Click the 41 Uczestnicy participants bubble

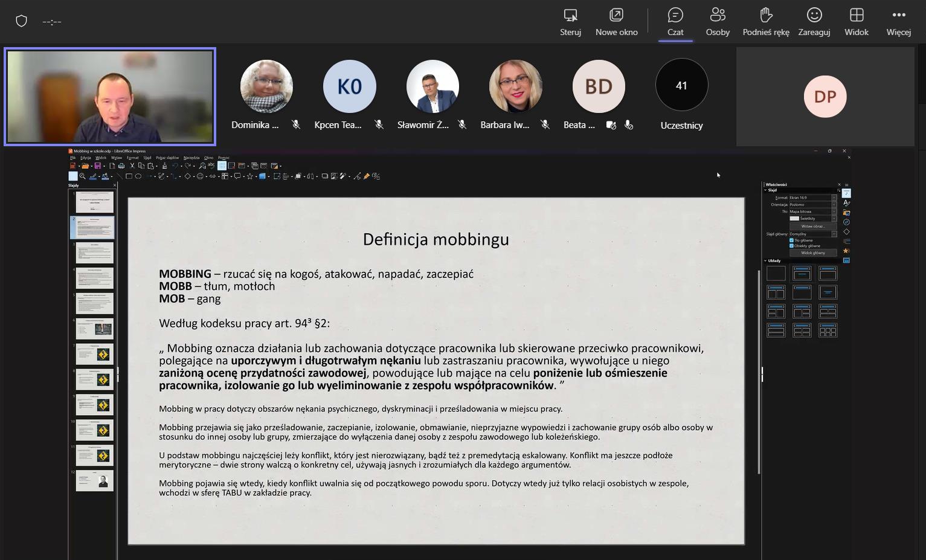click(x=681, y=85)
